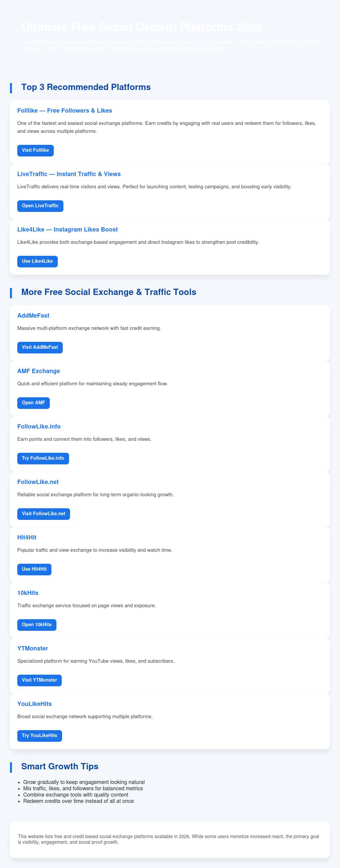
Task: Click the Folllike — Free Followers & Likes title
Action: 65,111
